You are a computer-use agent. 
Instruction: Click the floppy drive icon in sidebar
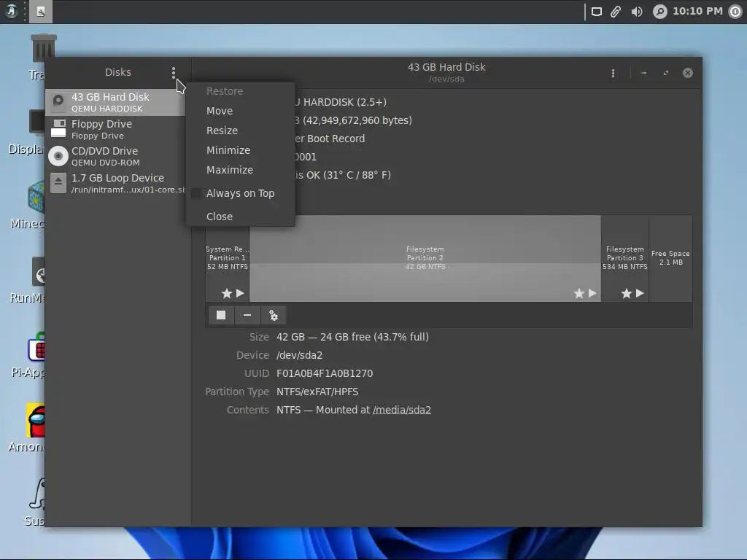[58, 128]
